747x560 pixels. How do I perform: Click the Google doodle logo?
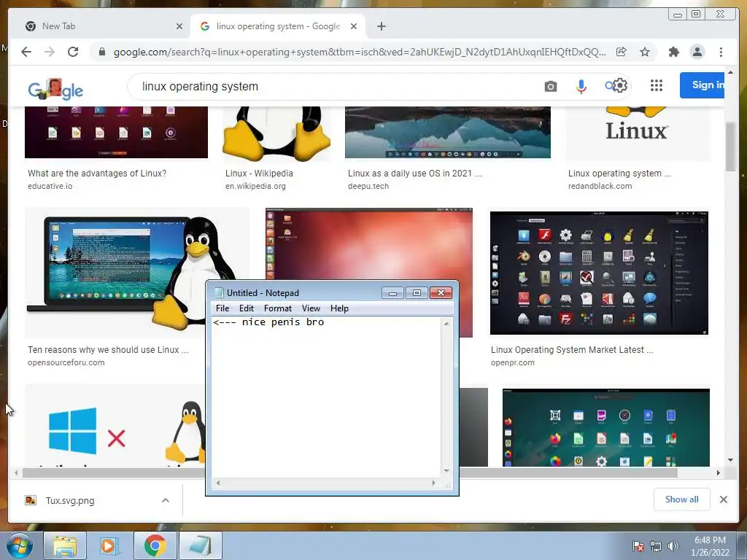pos(55,89)
